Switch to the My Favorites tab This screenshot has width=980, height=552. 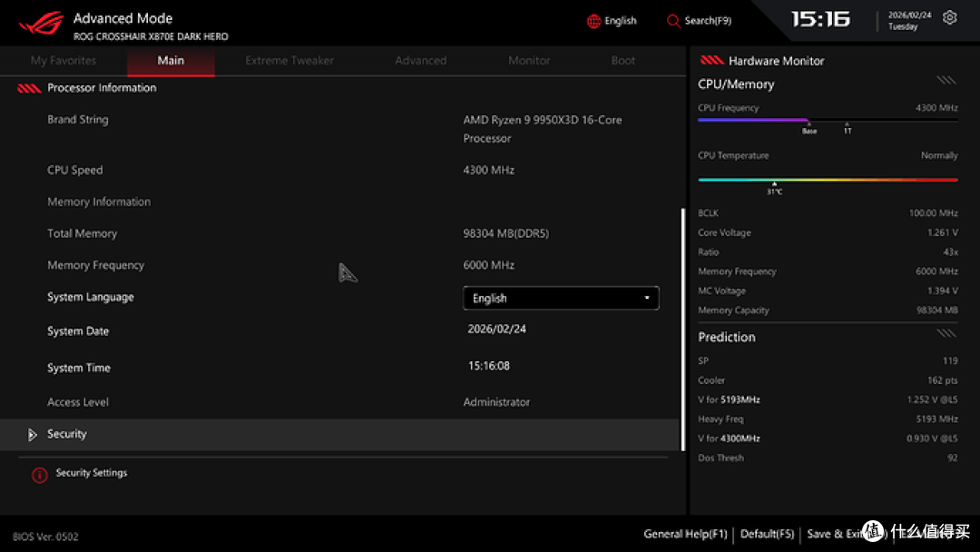64,61
